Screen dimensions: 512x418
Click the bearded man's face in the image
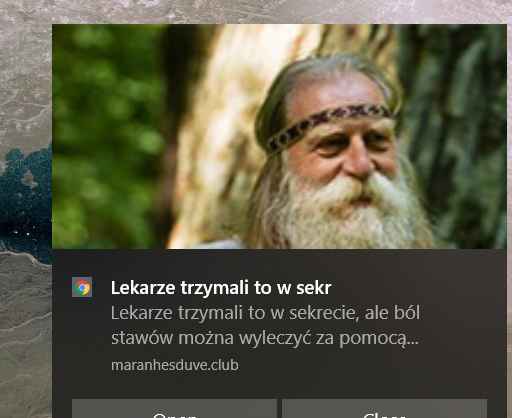tap(347, 153)
